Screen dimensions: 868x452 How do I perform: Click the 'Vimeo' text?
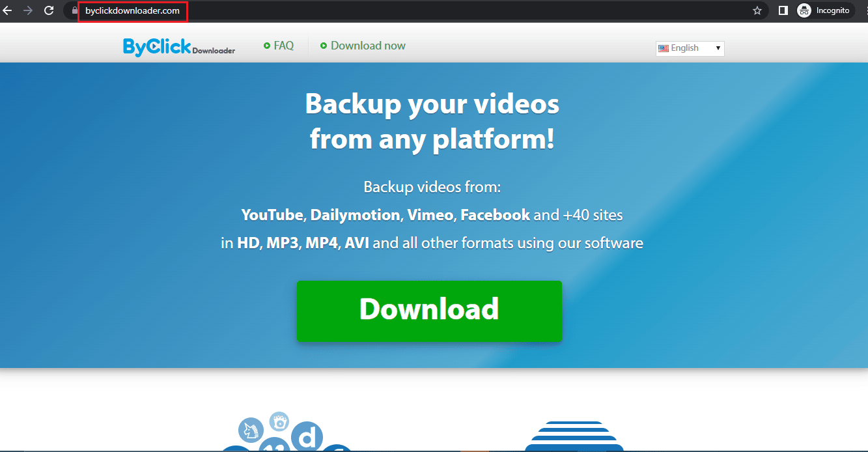pos(430,215)
